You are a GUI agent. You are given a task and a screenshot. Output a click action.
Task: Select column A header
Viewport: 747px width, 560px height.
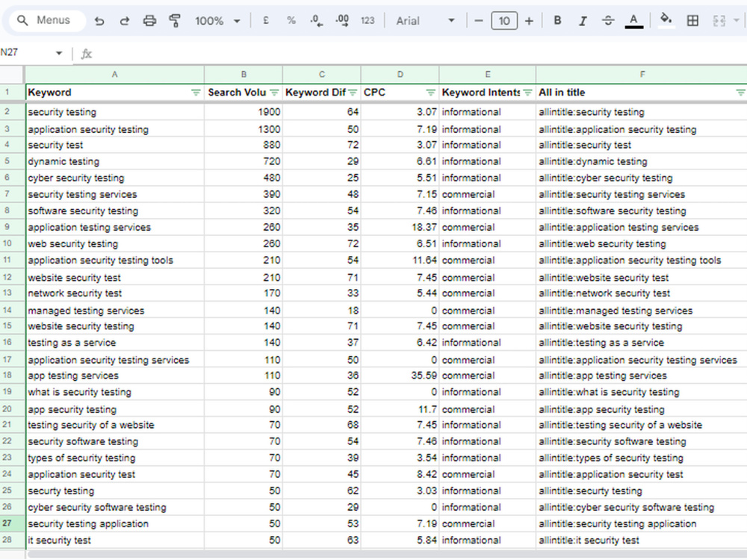point(115,74)
